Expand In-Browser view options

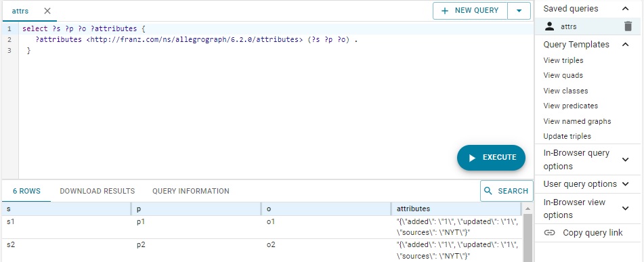625,209
